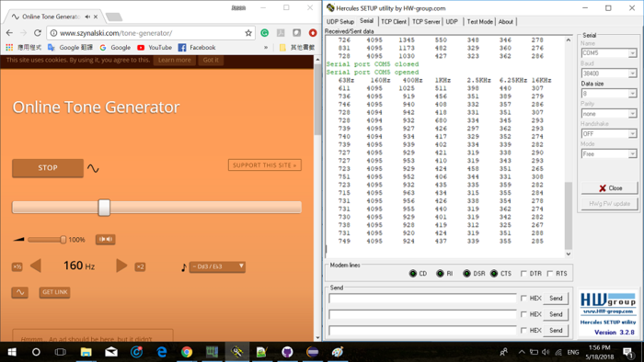644x362 pixels.
Task: Expand the Baud rate 38400 dropdown
Action: tap(609, 74)
